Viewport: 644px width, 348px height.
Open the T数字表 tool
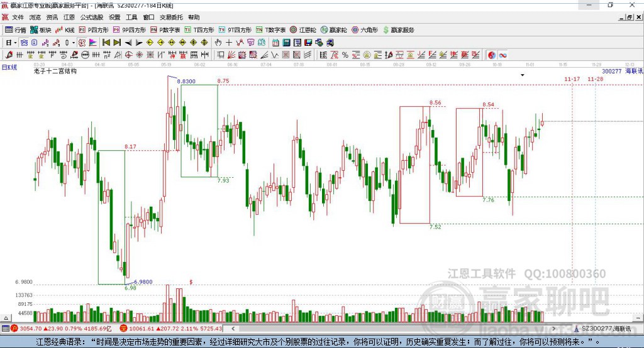(x=270, y=30)
